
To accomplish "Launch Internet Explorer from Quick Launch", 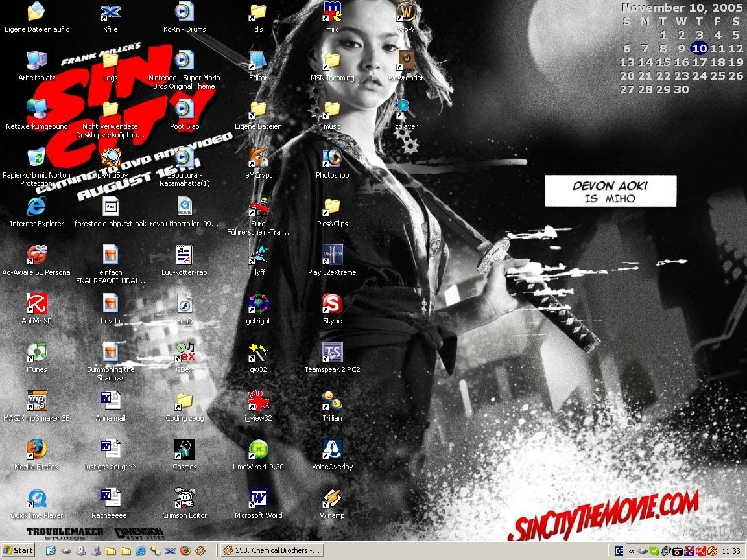I will [141, 551].
